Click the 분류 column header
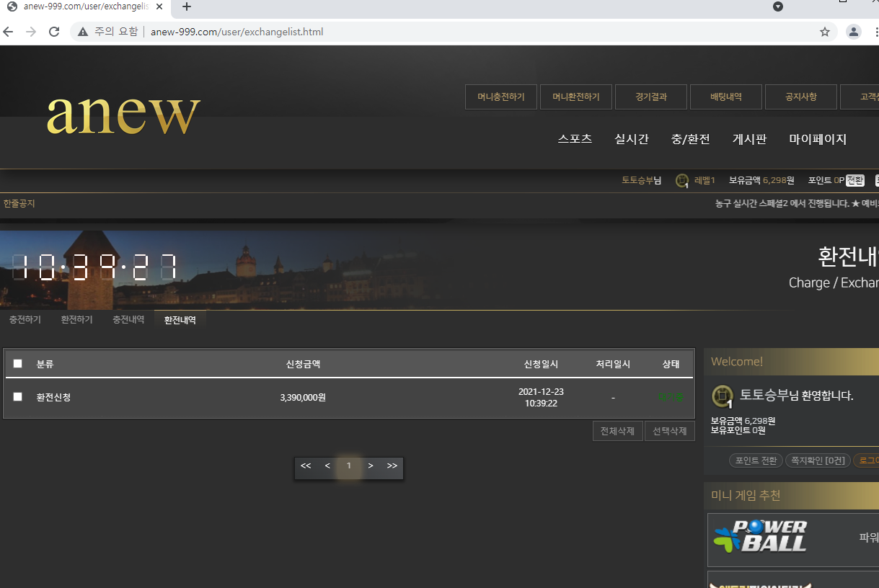 click(45, 364)
